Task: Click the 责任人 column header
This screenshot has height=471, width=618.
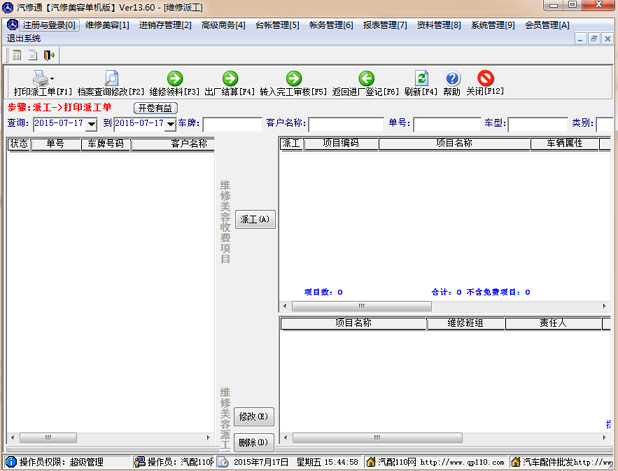Action: coord(553,323)
